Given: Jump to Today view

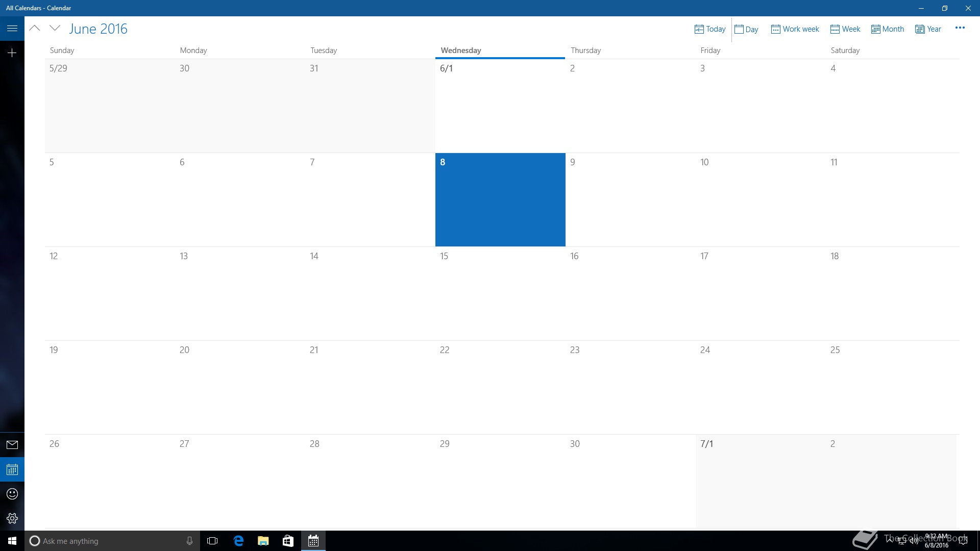Looking at the screenshot, I should [710, 29].
